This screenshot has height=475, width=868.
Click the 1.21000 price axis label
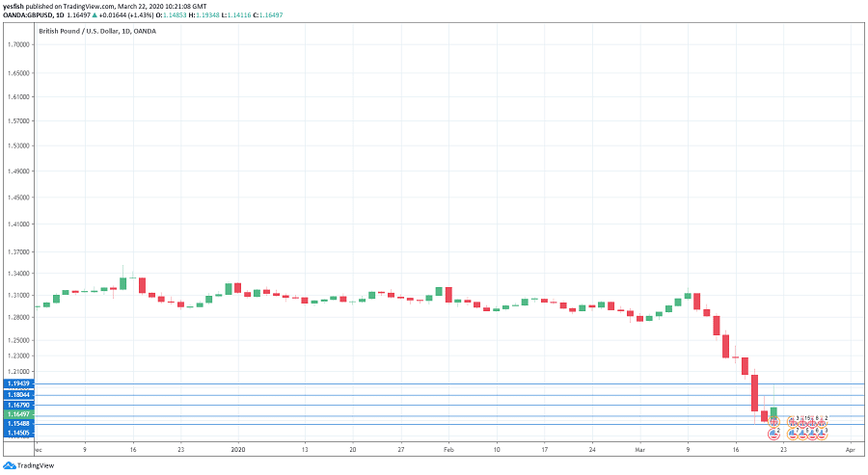click(18, 372)
